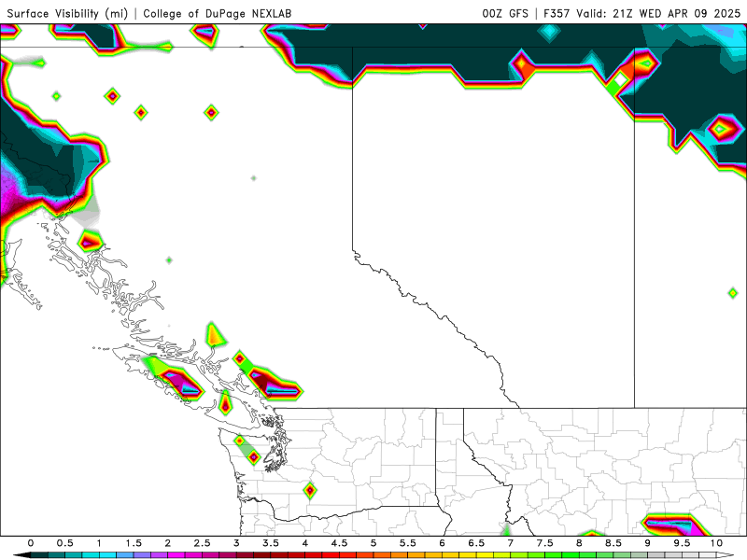Click the "4" label on the visibility scale
Screen dimensions: 747x560
[305, 543]
